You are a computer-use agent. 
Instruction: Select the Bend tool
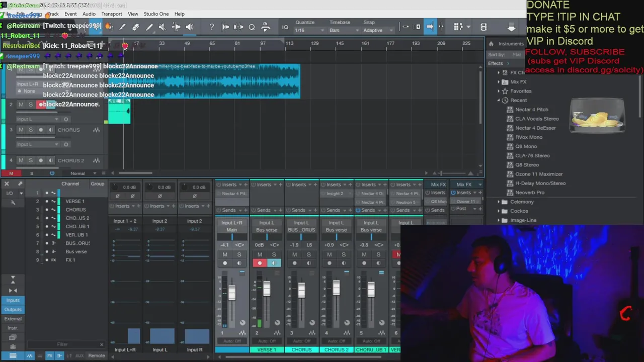[x=176, y=27]
